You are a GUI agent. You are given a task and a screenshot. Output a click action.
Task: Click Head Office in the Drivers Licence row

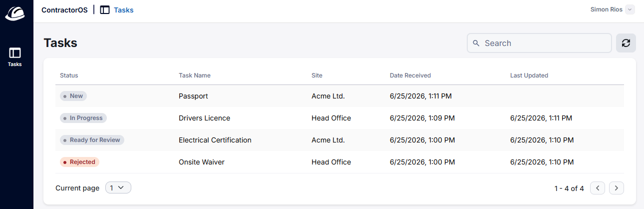click(x=331, y=118)
